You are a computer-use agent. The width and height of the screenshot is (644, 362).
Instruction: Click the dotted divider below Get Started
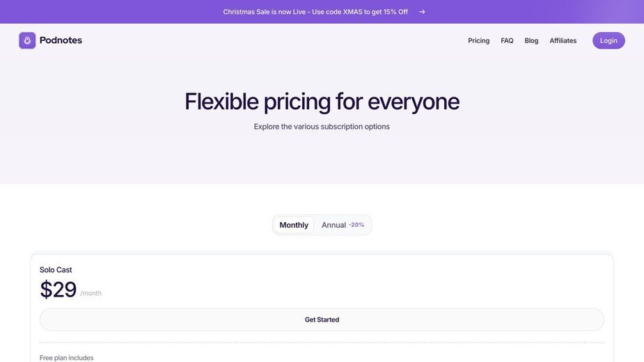tap(322, 343)
